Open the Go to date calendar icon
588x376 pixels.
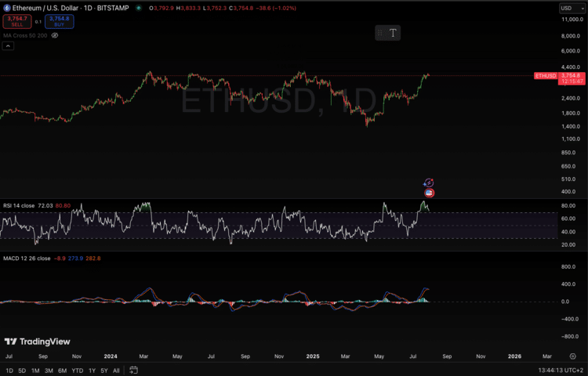133,371
